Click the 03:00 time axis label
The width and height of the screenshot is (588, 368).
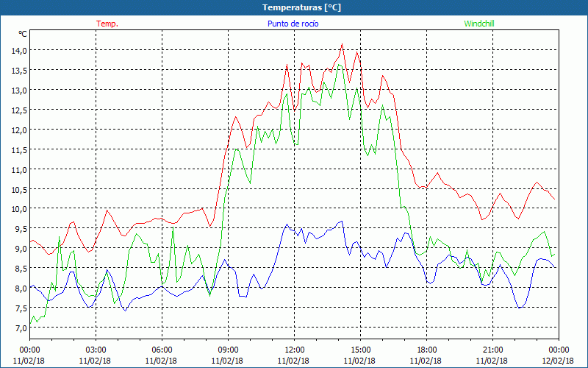click(96, 350)
